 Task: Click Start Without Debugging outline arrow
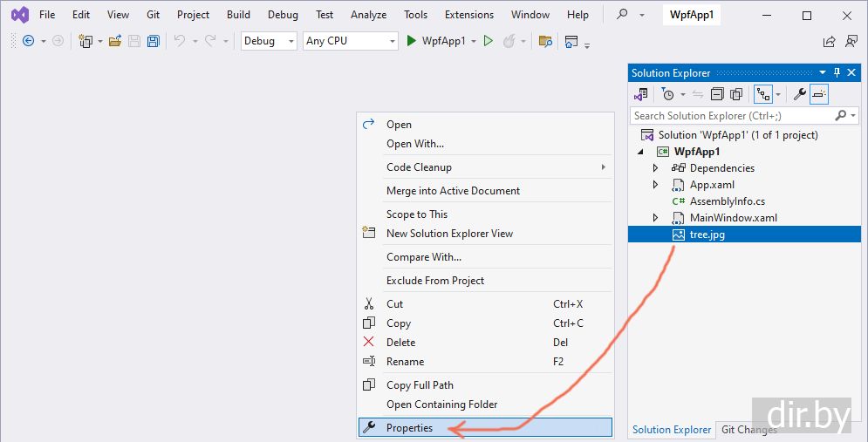click(489, 41)
